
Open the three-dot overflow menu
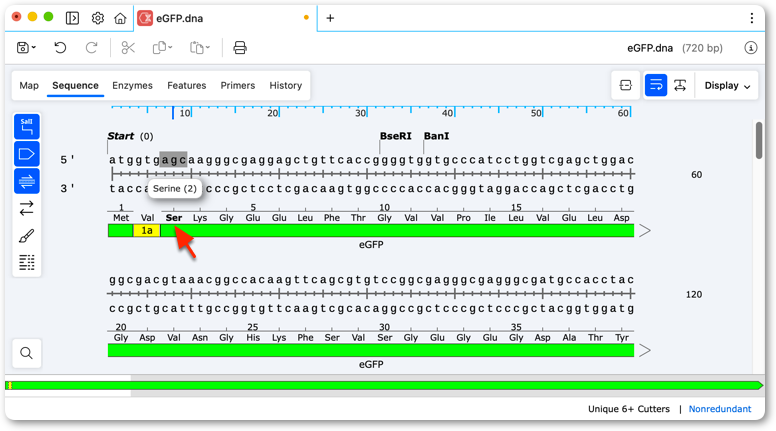[752, 18]
